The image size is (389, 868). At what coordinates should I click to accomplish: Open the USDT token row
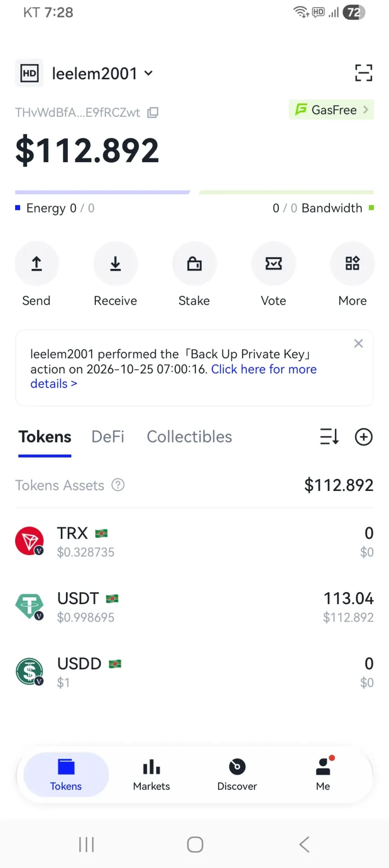tap(194, 607)
